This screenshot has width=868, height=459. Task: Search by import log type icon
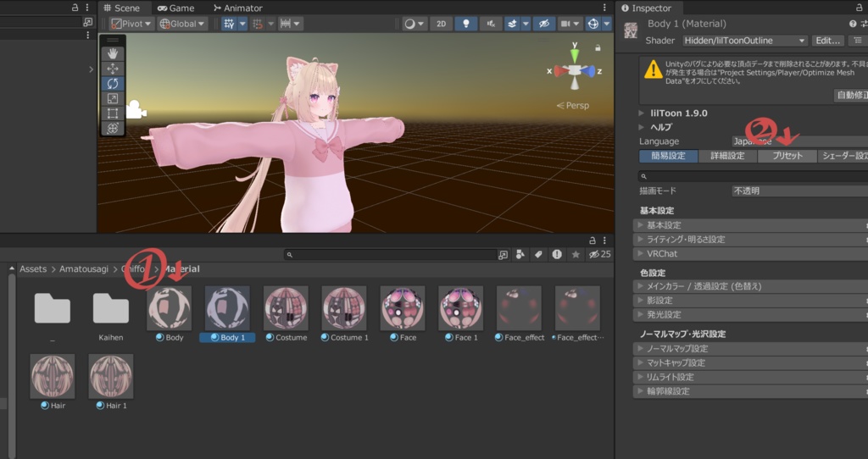[x=557, y=254]
